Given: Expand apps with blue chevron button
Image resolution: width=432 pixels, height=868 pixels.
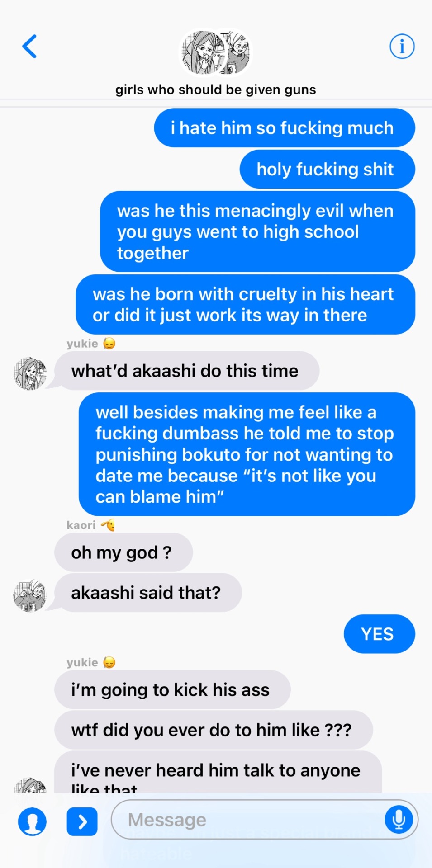Looking at the screenshot, I should 82,821.
